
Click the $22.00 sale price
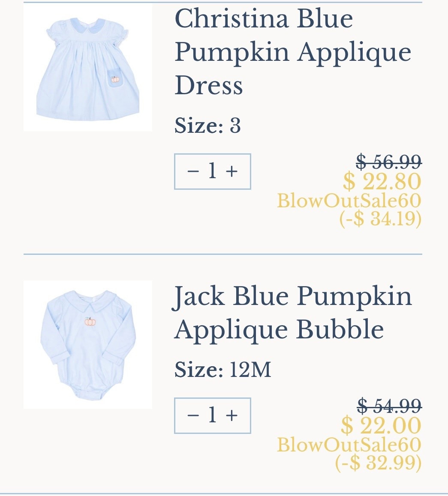tap(381, 425)
